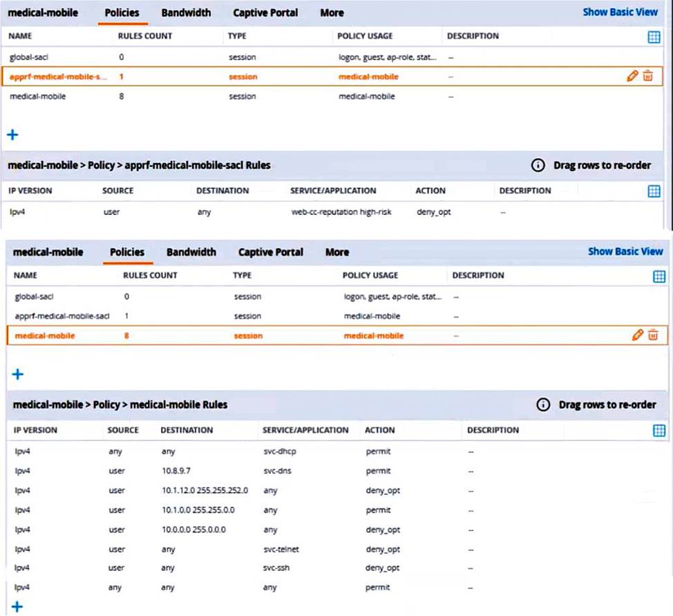Open the More menu in the top panel

332,12
